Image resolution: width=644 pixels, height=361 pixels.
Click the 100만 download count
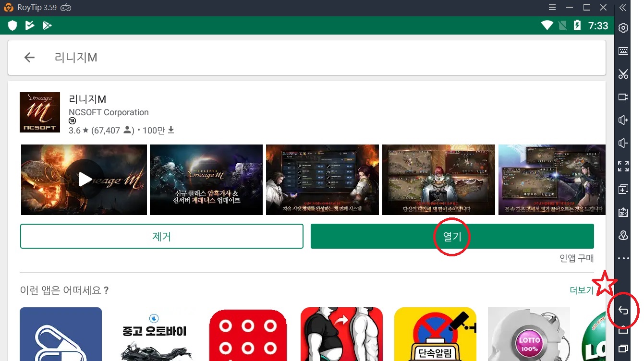158,131
